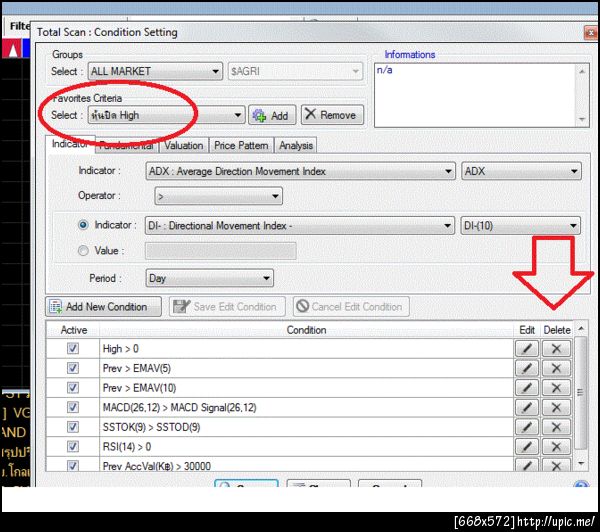The height and width of the screenshot is (532, 600).
Task: Click the Condition column header
Action: (306, 330)
